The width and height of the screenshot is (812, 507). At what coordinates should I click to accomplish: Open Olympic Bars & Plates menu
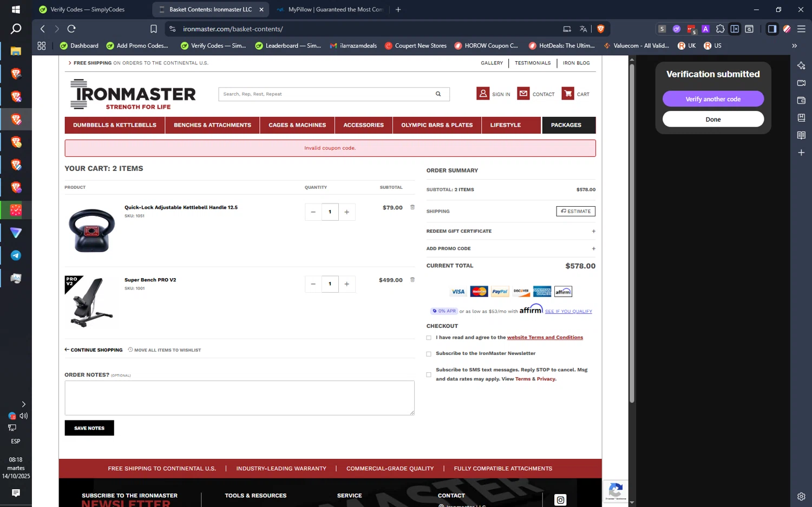(437, 125)
